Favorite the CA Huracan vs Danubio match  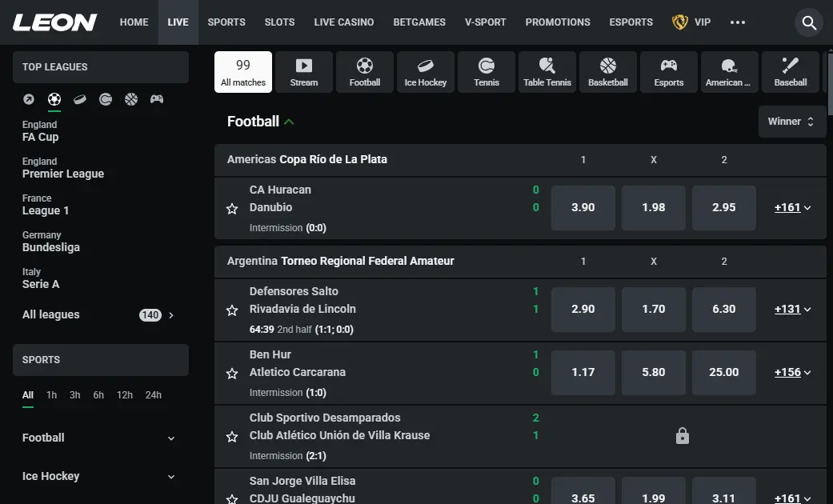pos(232,209)
